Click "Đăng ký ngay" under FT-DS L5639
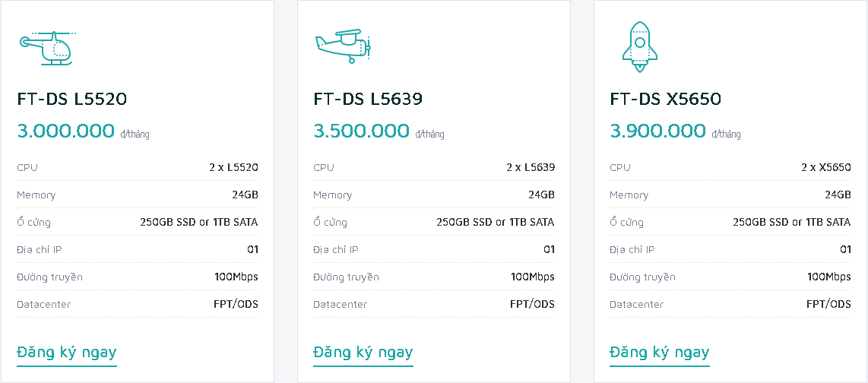868x383 pixels. (363, 352)
